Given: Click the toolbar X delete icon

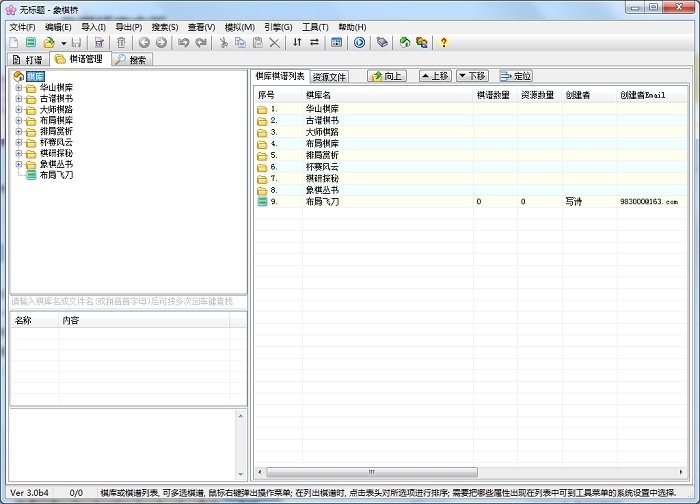Looking at the screenshot, I should pos(275,43).
